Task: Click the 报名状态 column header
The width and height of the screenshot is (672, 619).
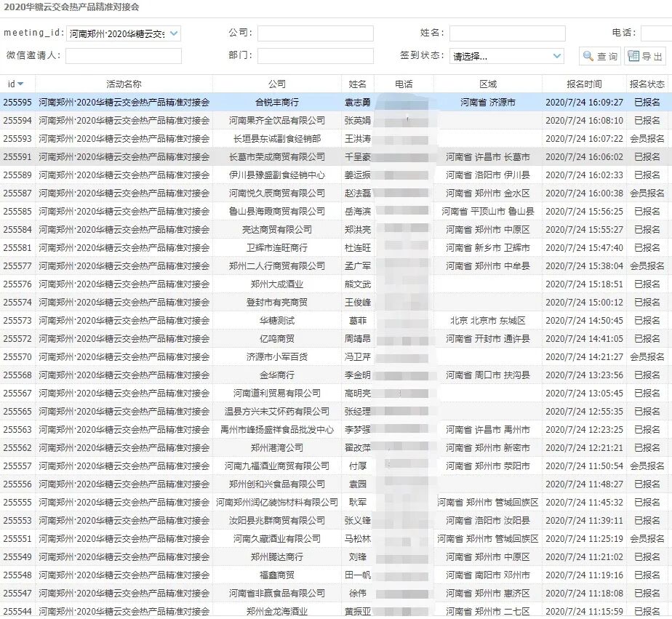Action: (647, 84)
